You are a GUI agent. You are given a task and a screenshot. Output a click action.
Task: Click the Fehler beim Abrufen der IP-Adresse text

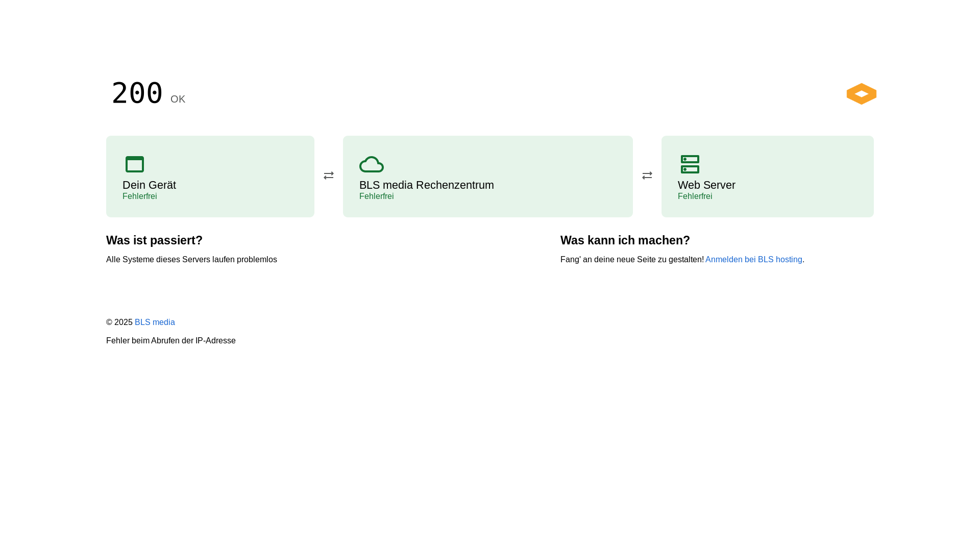(x=171, y=341)
